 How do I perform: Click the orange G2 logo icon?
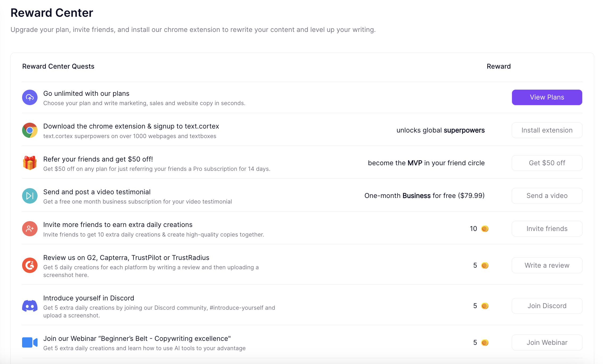(30, 265)
